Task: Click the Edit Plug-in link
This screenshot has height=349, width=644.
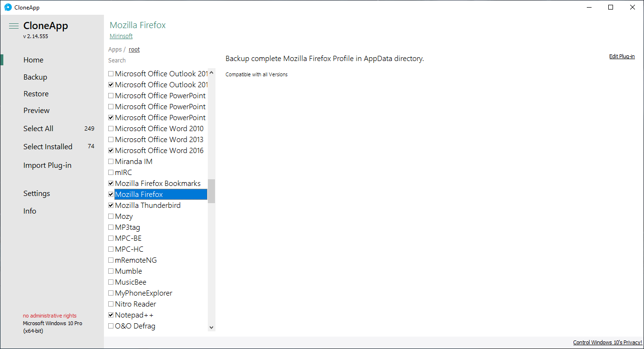Action: [x=622, y=56]
